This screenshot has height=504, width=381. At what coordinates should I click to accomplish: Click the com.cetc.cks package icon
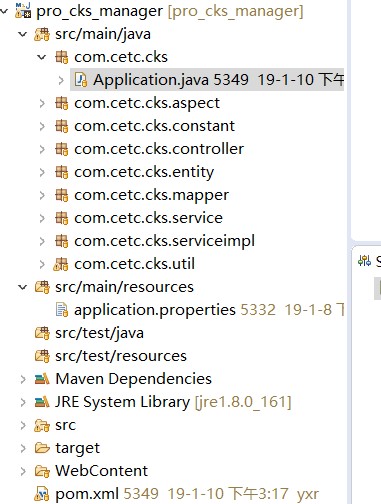point(62,57)
